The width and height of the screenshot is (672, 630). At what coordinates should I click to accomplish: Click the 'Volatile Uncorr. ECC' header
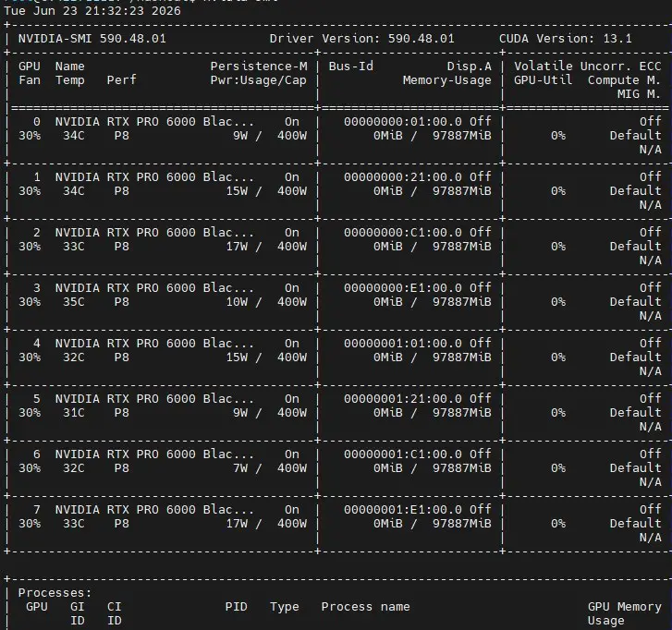point(588,67)
